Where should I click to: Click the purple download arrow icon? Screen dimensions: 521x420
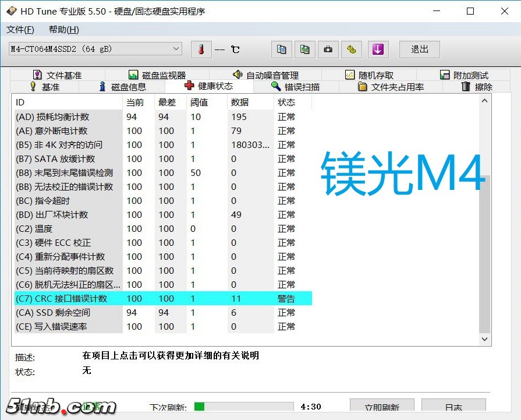pos(378,50)
